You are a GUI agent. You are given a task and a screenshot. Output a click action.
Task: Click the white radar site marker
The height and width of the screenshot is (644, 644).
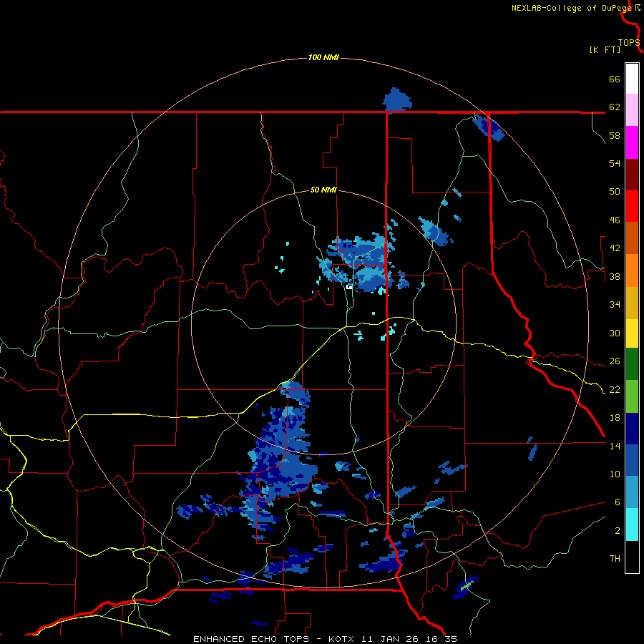click(349, 287)
